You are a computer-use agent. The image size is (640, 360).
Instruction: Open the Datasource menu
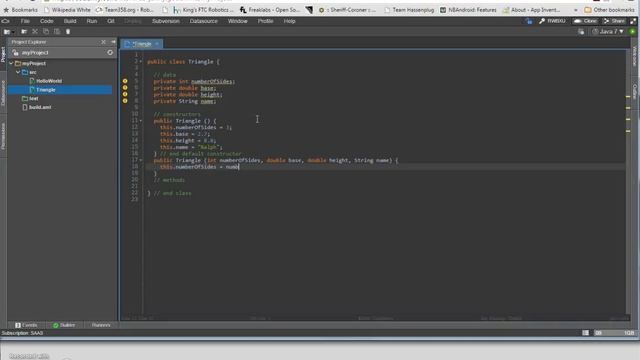204,21
